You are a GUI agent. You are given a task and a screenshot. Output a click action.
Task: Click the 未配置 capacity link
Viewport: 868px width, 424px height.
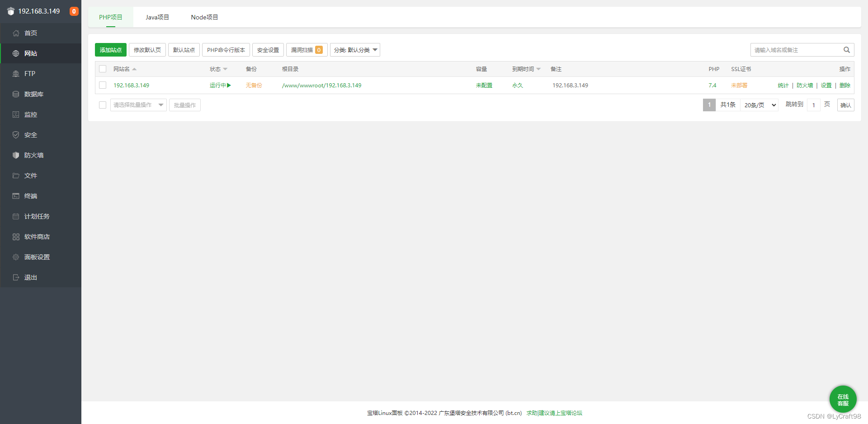(x=484, y=85)
